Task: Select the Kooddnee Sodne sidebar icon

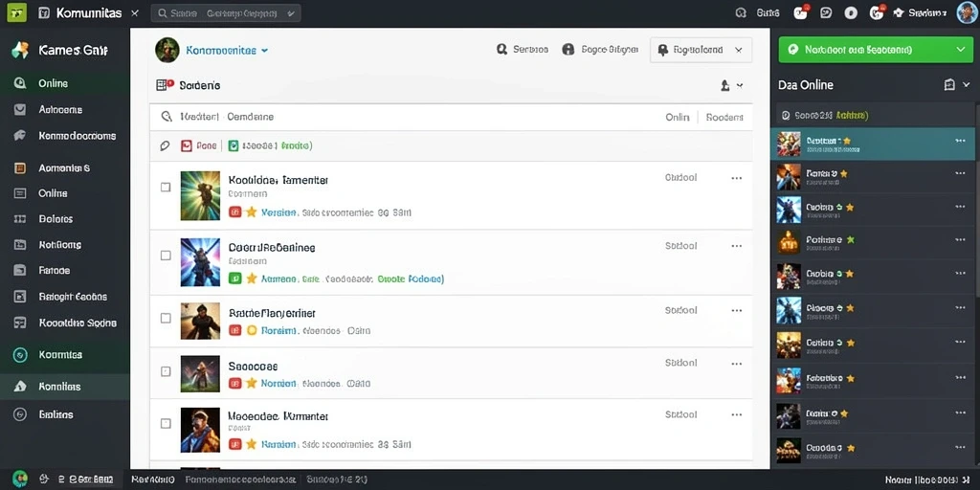Action: (x=20, y=323)
